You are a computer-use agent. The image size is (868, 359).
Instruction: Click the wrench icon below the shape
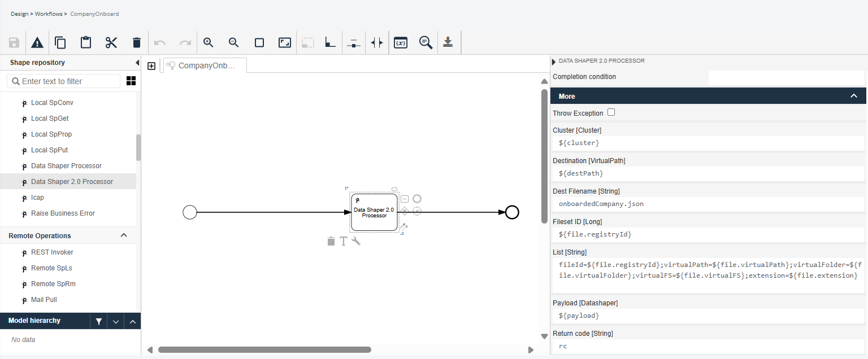(355, 241)
